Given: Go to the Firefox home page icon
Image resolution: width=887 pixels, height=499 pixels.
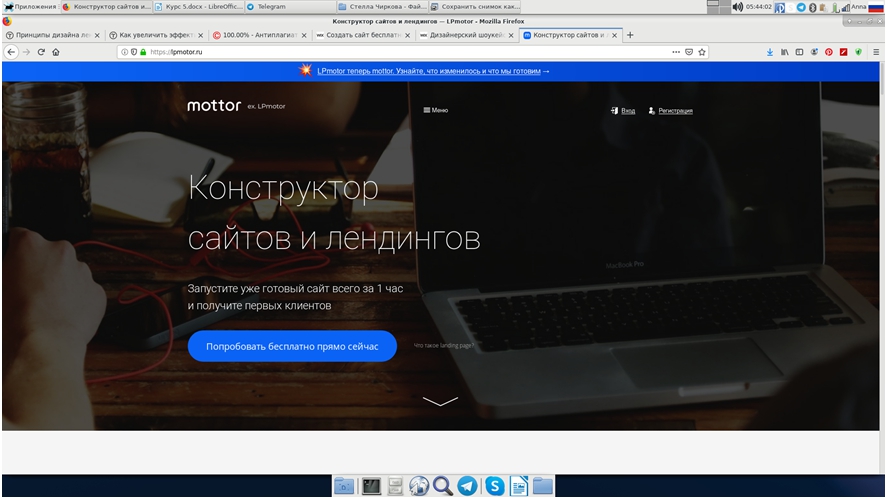Looking at the screenshot, I should tap(56, 51).
